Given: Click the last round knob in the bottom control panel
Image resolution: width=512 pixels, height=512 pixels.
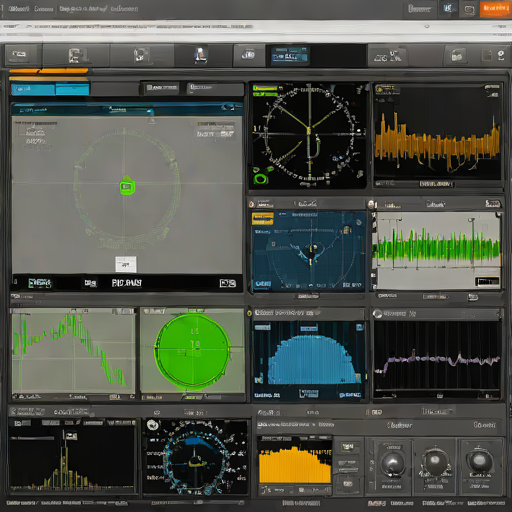Looking at the screenshot, I should point(479,461).
